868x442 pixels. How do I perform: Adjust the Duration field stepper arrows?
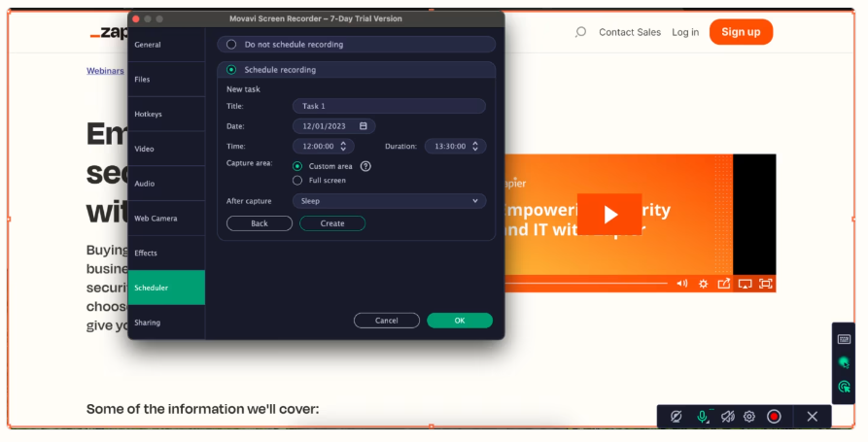pyautogui.click(x=475, y=146)
